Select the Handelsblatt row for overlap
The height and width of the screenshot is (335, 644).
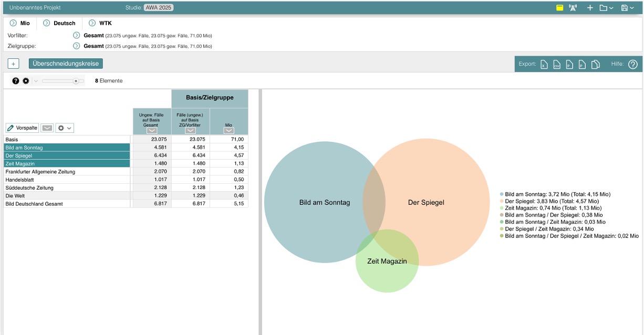[67, 180]
